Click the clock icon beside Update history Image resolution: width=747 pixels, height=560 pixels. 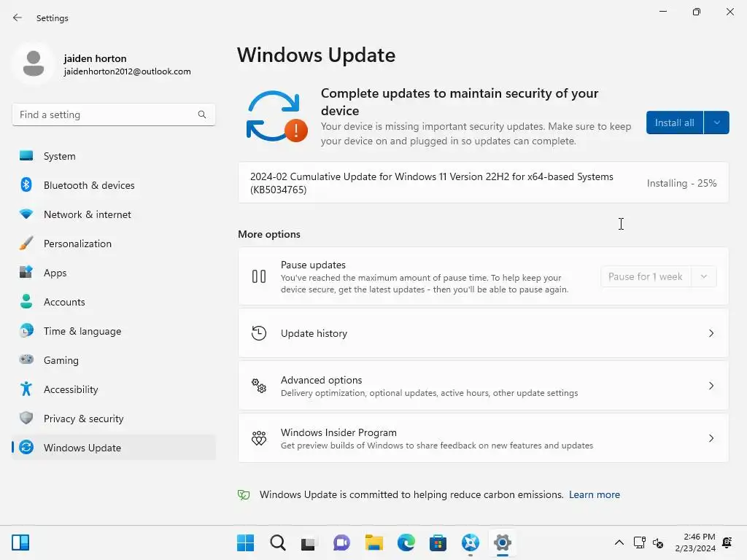click(259, 332)
